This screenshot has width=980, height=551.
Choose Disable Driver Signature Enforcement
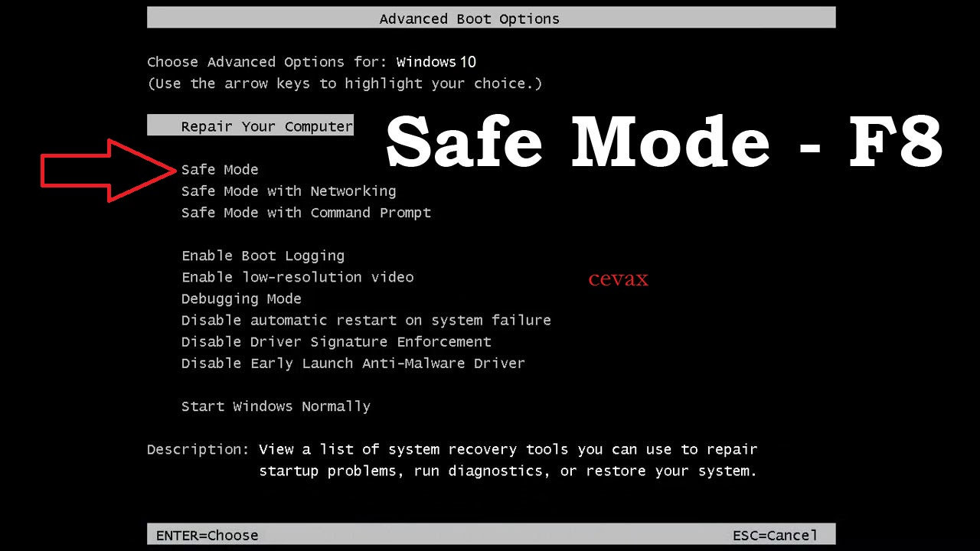[336, 341]
